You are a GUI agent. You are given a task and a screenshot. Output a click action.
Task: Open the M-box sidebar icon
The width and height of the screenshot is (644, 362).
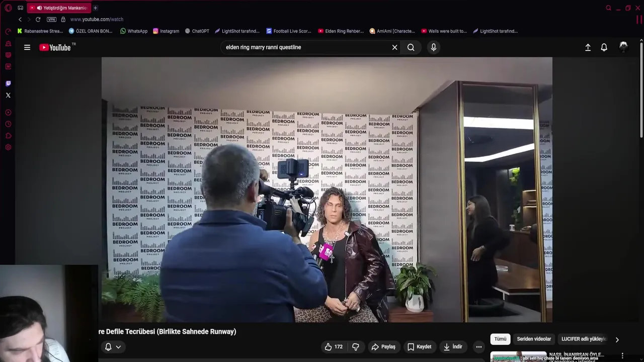[x=8, y=66]
